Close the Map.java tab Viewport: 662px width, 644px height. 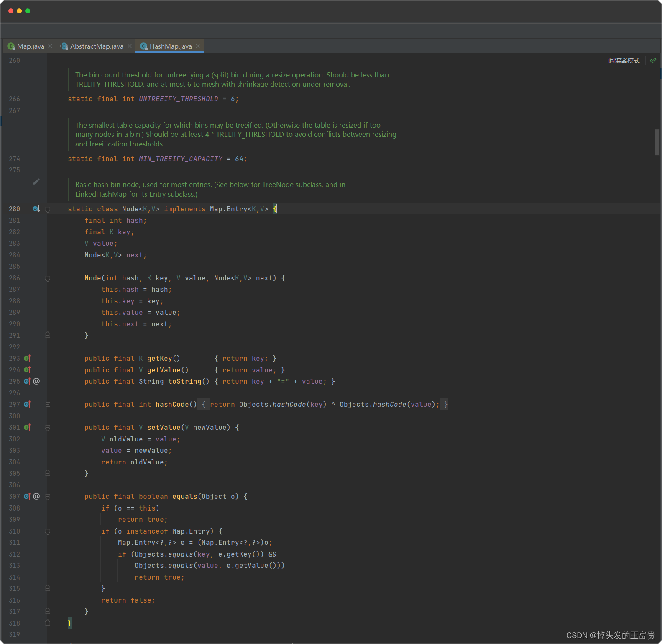click(50, 46)
